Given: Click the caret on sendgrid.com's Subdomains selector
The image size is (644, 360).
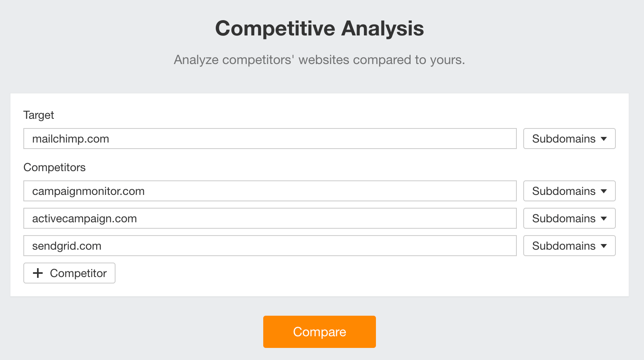Looking at the screenshot, I should [604, 246].
